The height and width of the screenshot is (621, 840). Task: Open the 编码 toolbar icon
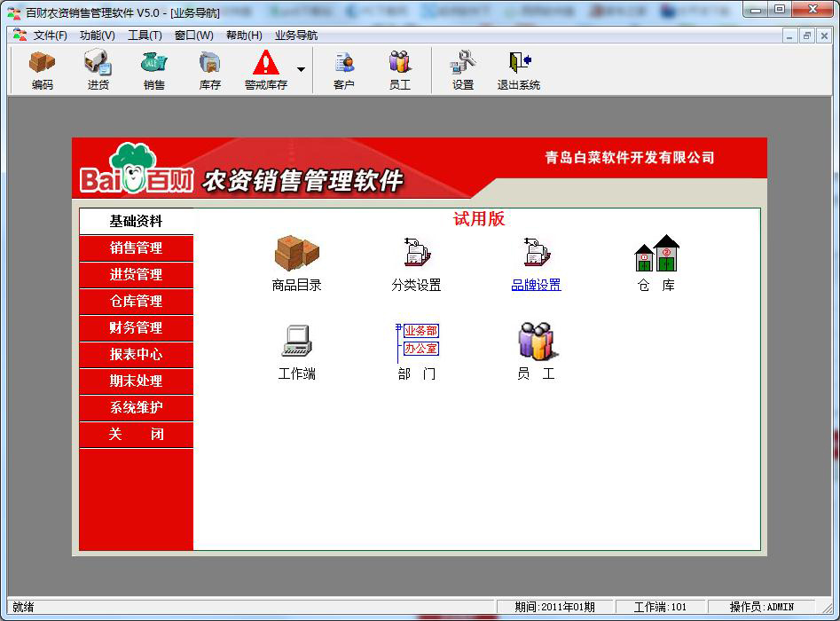point(43,70)
